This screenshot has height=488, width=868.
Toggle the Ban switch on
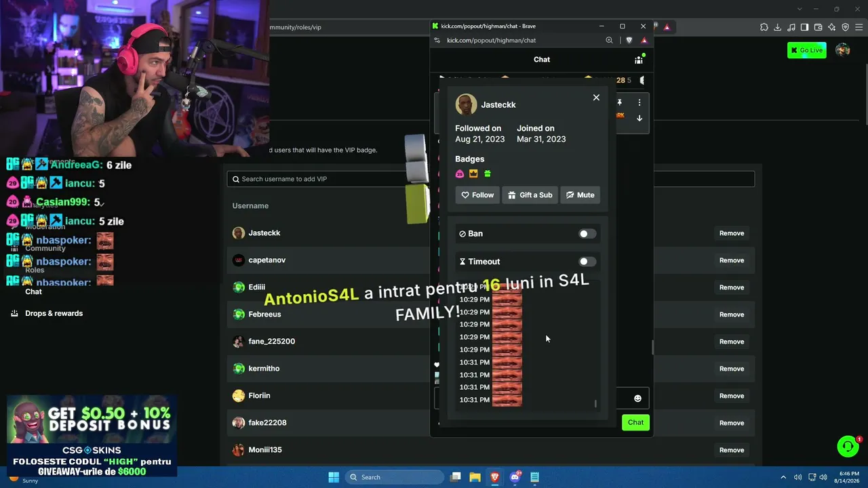tap(587, 234)
